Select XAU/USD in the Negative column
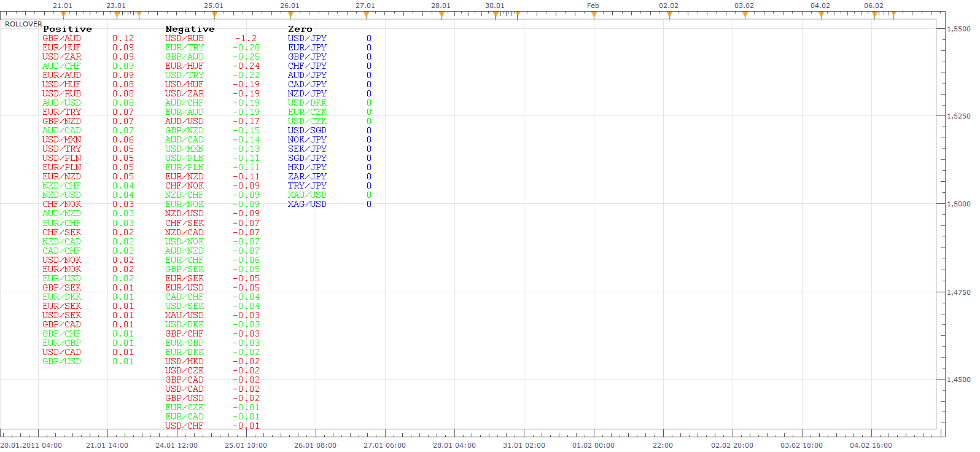Screen dimensions: 980x452 pos(184,315)
